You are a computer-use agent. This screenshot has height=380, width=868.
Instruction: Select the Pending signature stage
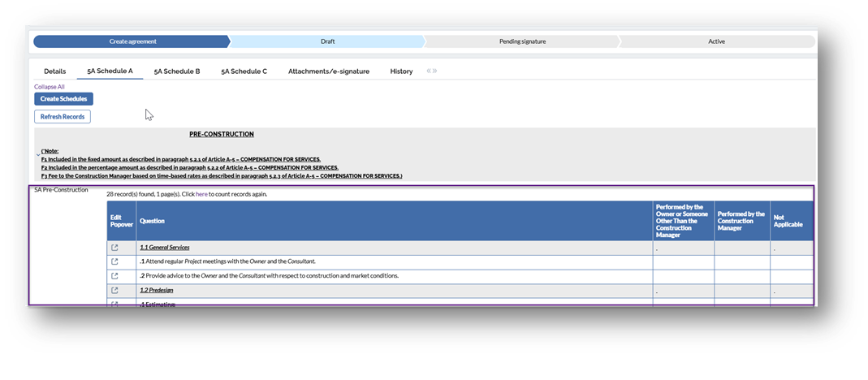(522, 41)
